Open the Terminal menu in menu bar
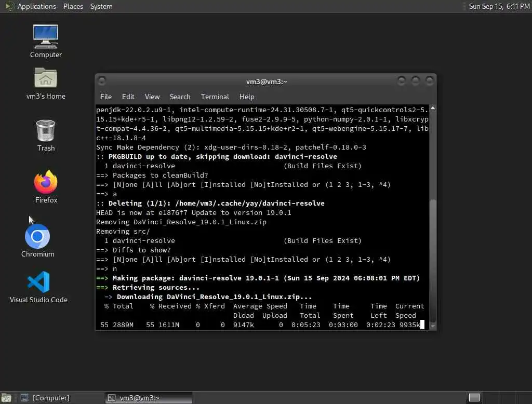This screenshot has height=404, width=532. tap(215, 97)
